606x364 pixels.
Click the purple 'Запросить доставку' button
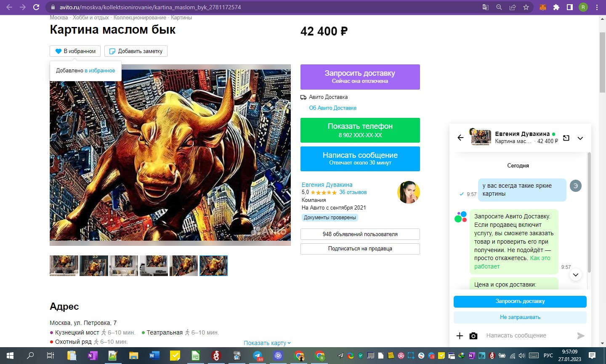coord(360,77)
